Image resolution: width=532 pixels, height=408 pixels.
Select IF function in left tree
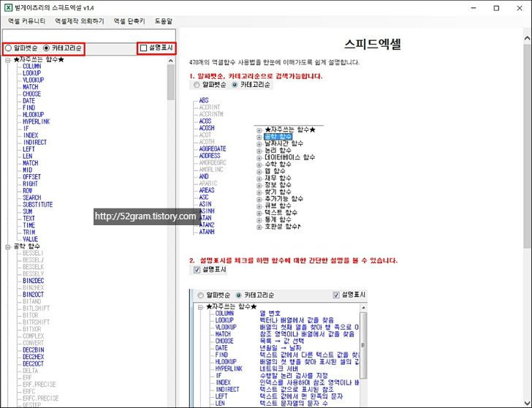click(26, 128)
